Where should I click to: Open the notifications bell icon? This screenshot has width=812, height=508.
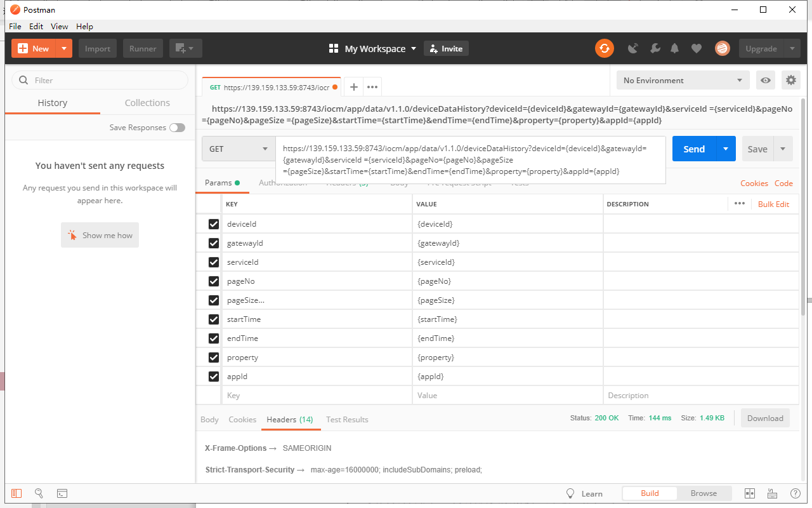point(675,48)
